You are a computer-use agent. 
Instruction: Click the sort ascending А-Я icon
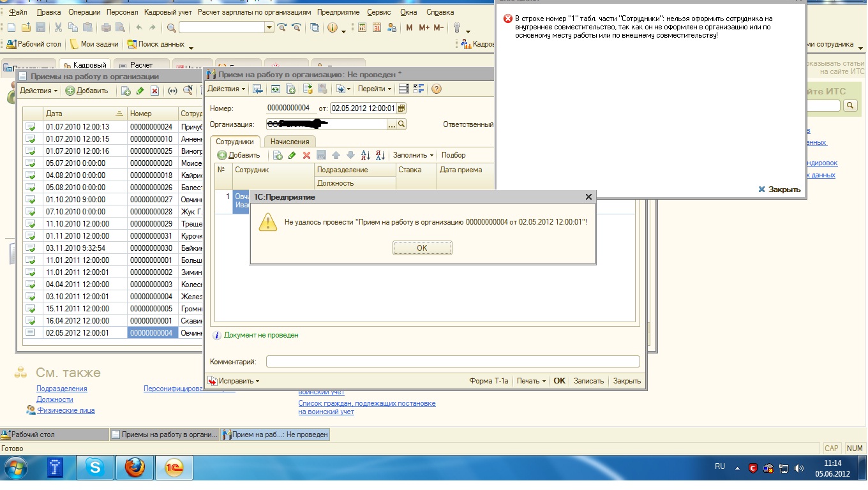click(366, 155)
